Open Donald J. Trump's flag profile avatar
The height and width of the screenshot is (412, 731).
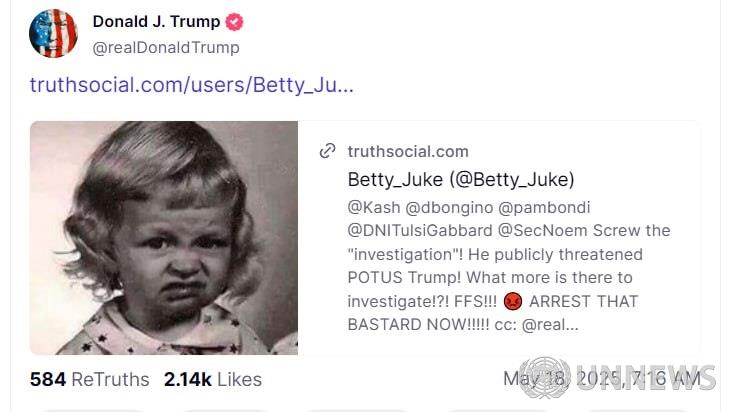click(x=53, y=33)
